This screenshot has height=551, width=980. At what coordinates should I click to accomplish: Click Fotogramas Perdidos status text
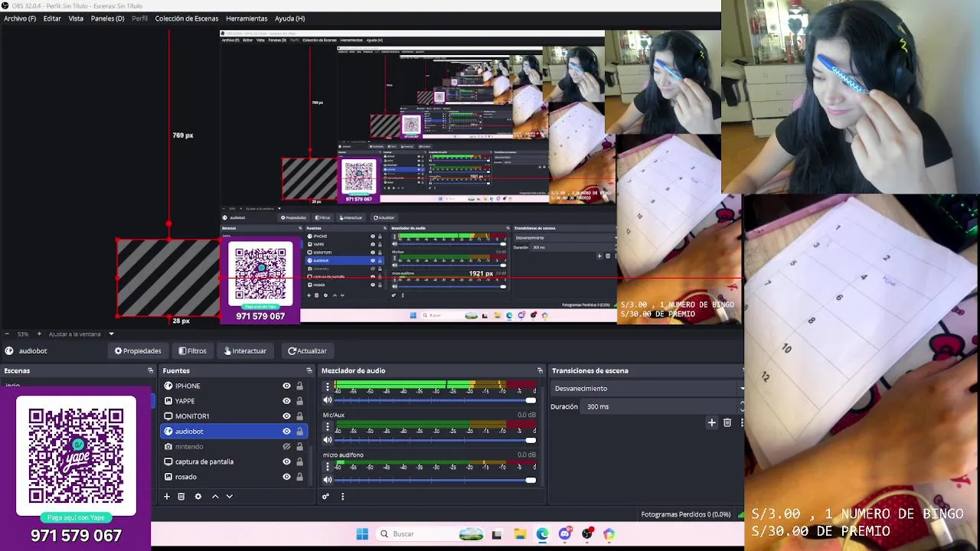[x=685, y=514]
